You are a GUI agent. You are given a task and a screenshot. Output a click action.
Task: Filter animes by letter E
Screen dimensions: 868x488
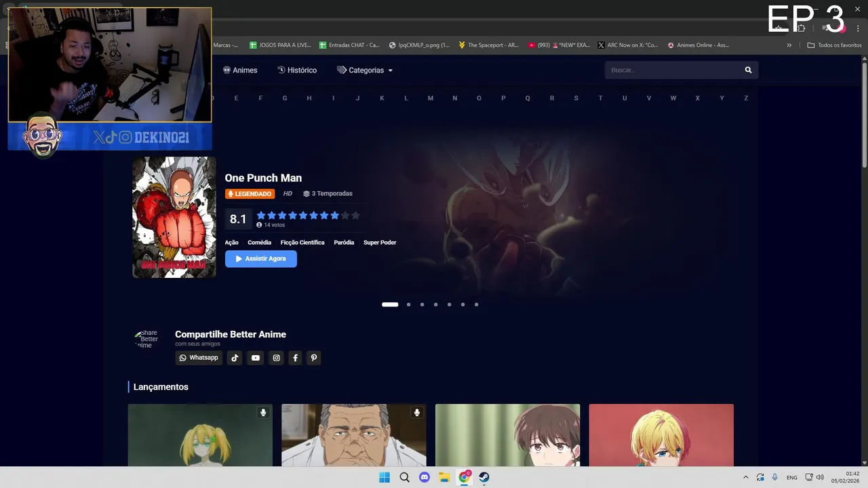(x=236, y=98)
